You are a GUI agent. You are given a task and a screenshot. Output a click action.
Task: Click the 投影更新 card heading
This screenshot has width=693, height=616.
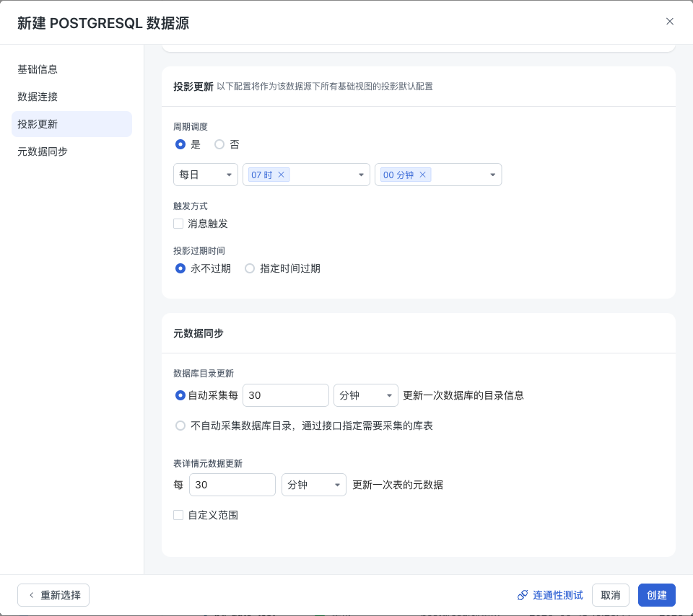pyautogui.click(x=193, y=87)
